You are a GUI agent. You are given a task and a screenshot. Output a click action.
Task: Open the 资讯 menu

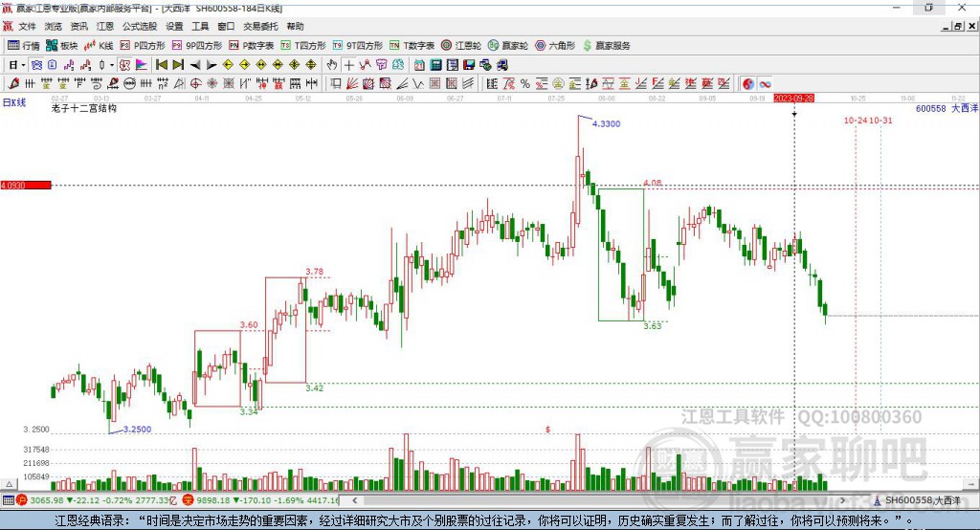pos(78,26)
